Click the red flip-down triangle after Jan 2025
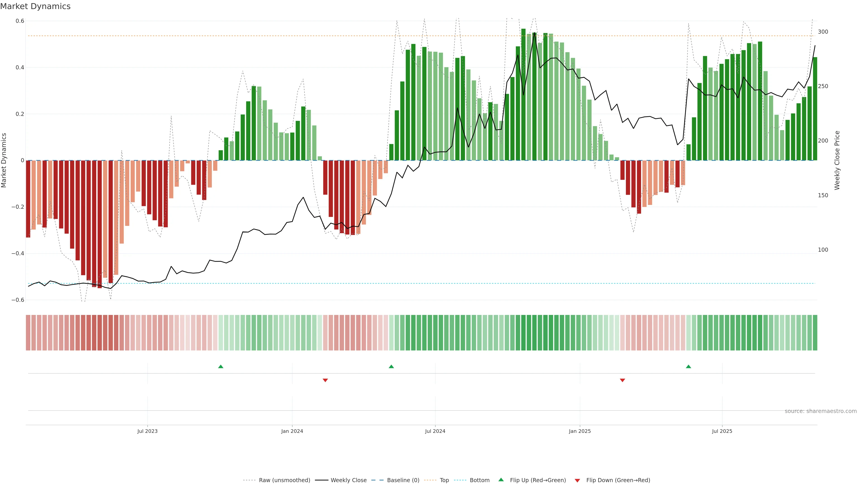Image resolution: width=868 pixels, height=488 pixels. point(622,380)
